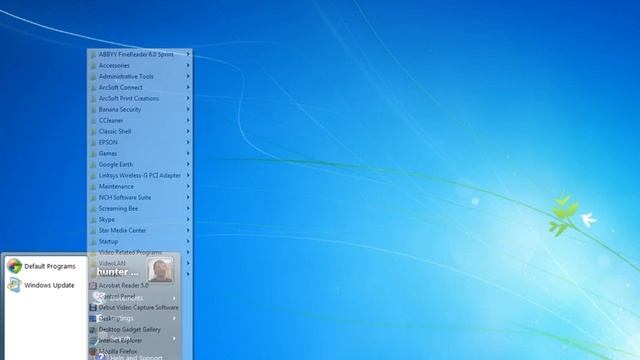The height and width of the screenshot is (360, 640).
Task: Click the Windows Update icon
Action: tap(14, 285)
